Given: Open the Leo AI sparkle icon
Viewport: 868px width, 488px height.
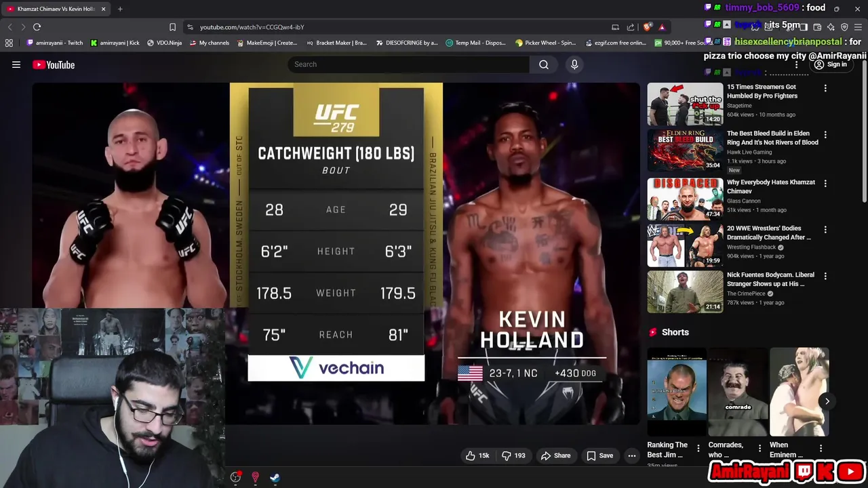Looking at the screenshot, I should (831, 27).
